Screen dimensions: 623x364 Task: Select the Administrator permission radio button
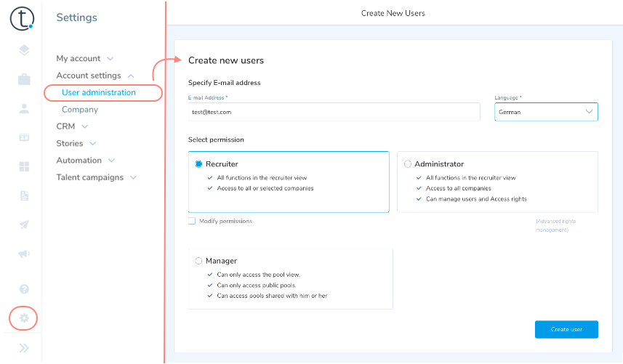[x=407, y=164]
